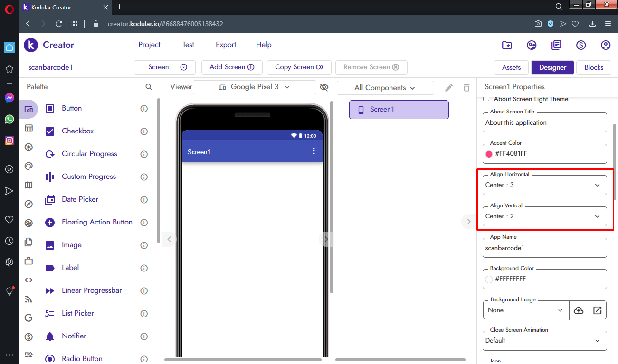This screenshot has width=618, height=364.
Task: Show info for the Checkbox component
Action: tap(144, 131)
